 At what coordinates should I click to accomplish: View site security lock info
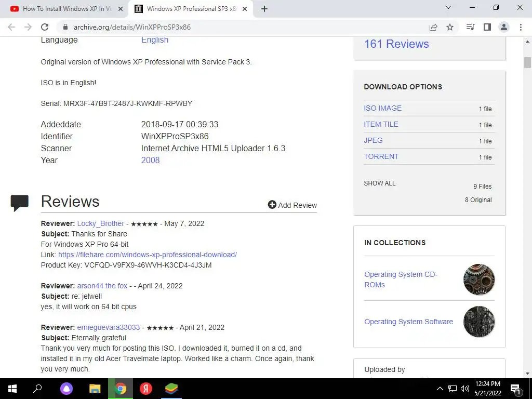[x=65, y=27]
